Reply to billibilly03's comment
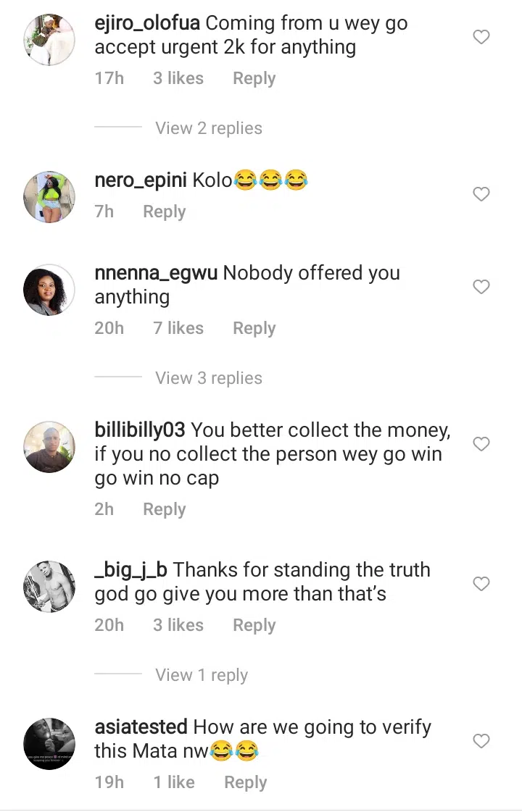Image resolution: width=522 pixels, height=812 pixels. 164,509
